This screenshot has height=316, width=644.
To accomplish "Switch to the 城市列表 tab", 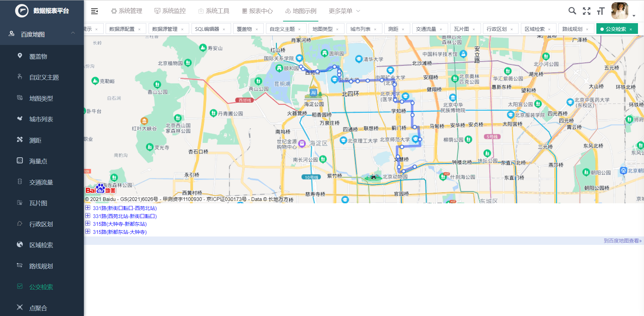I will (361, 29).
